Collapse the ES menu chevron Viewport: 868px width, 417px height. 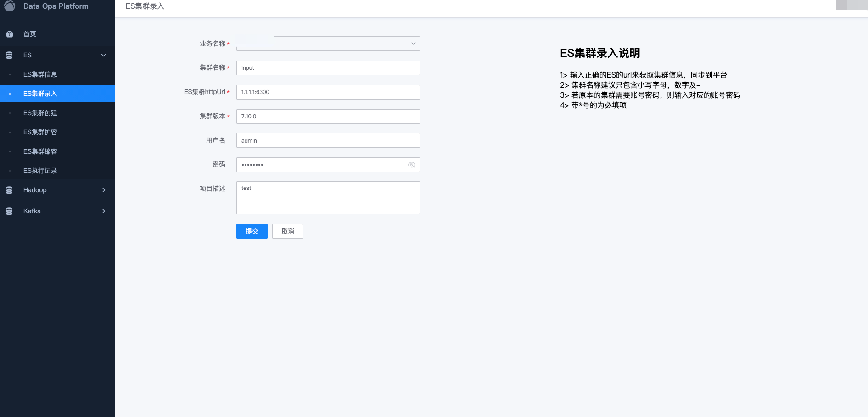(104, 55)
